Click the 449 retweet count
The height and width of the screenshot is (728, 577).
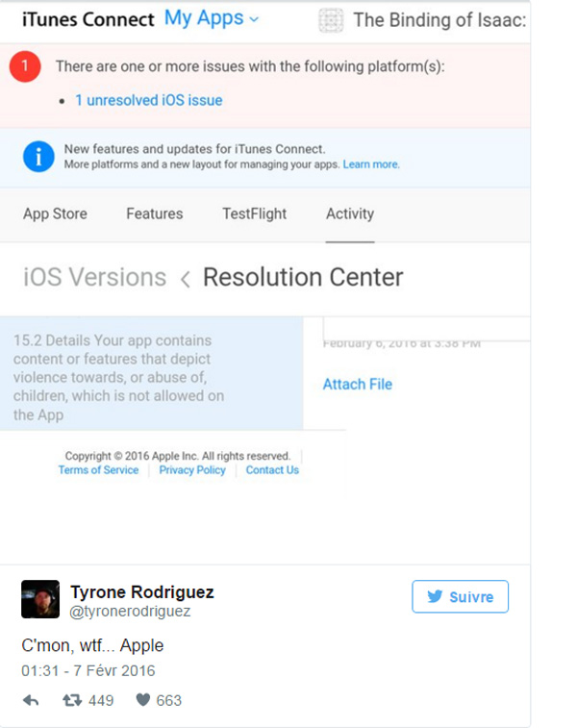(101, 700)
